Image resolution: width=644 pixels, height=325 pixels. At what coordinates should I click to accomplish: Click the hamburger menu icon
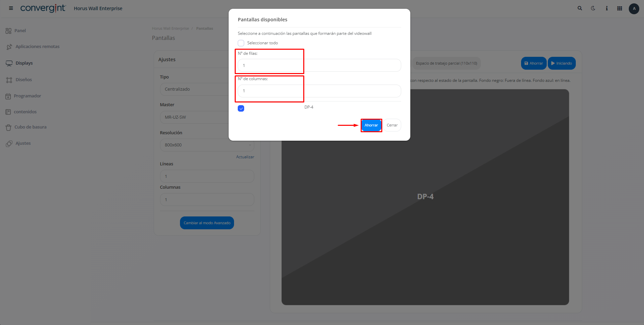tap(11, 8)
